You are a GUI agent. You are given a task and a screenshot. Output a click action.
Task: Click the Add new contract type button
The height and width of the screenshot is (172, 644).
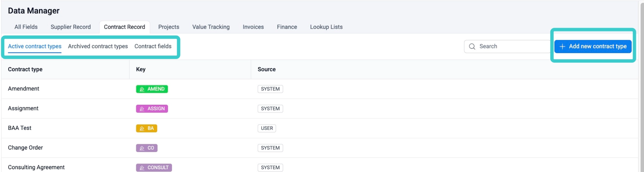593,46
